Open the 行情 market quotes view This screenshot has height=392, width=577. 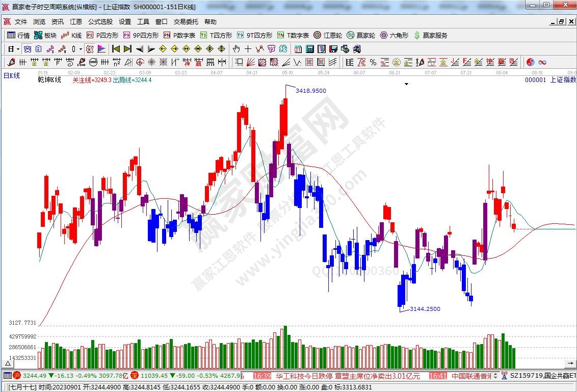(18, 35)
